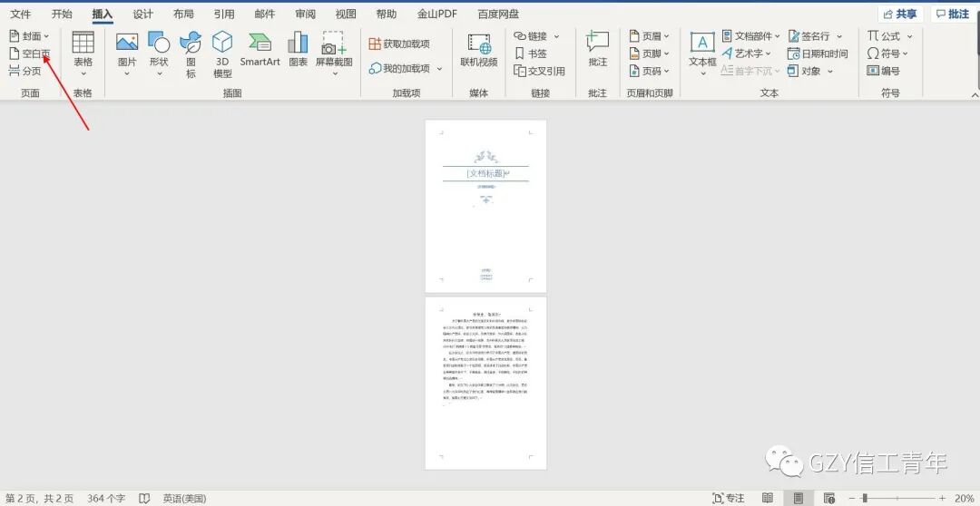Insert a picture (图片)
The image size is (980, 506).
pyautogui.click(x=127, y=55)
